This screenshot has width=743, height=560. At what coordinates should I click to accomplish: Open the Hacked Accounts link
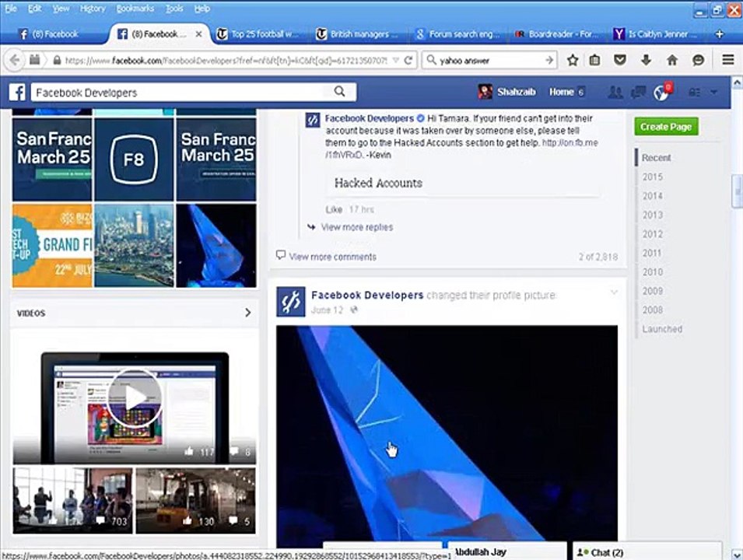click(x=378, y=183)
